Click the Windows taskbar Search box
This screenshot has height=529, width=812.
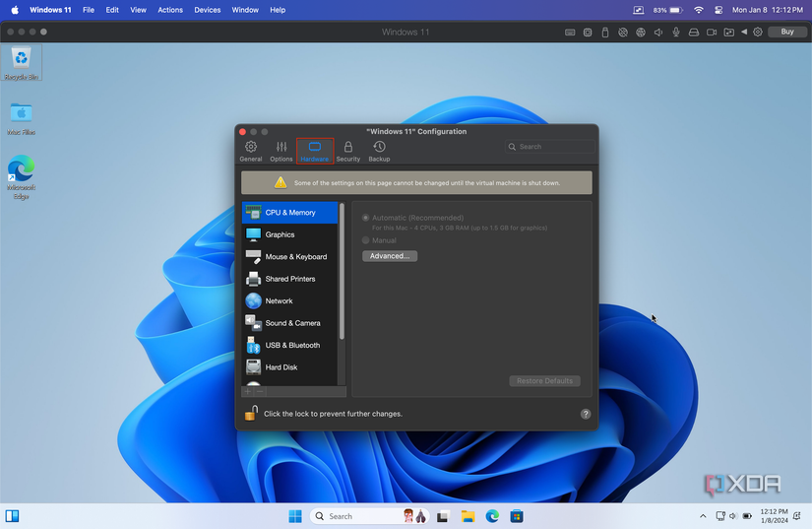tap(370, 516)
